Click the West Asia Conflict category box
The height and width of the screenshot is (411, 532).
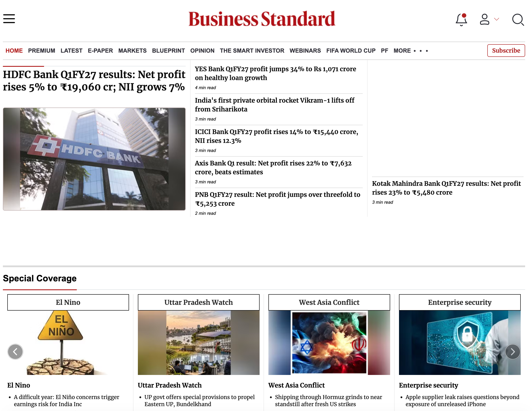click(x=329, y=302)
